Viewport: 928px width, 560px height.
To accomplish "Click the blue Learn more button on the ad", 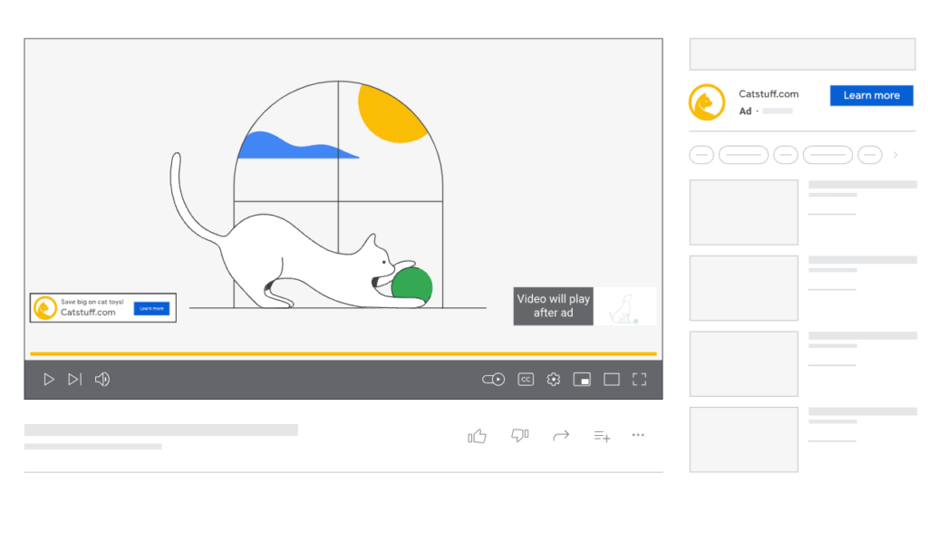I will tap(871, 95).
